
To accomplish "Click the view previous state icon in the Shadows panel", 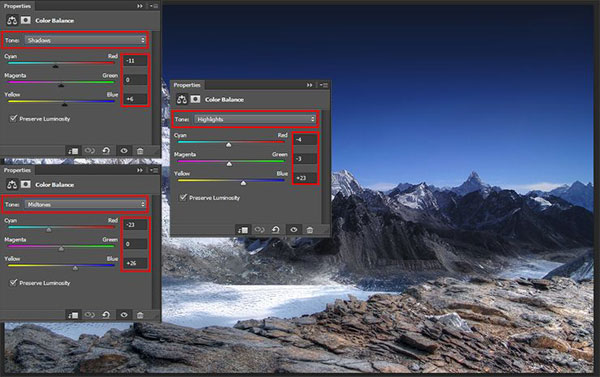I will click(x=90, y=151).
